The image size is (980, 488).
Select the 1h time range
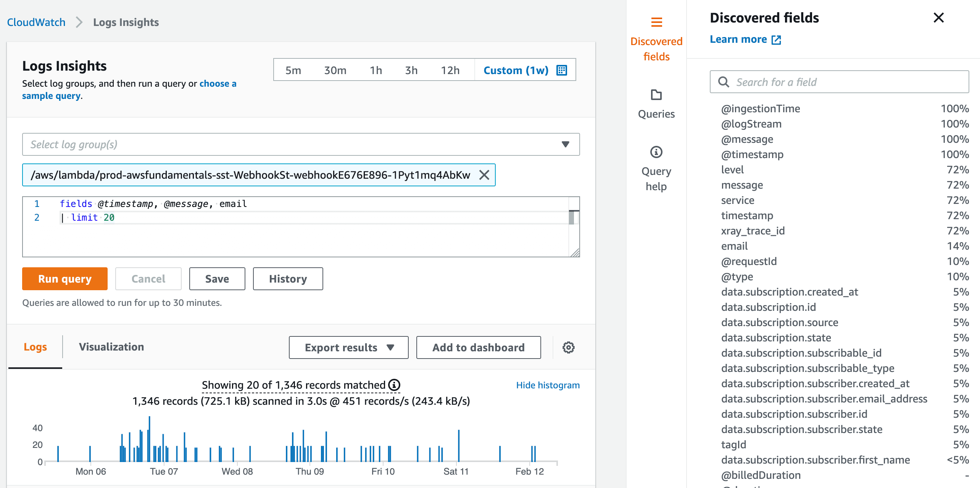click(x=376, y=70)
